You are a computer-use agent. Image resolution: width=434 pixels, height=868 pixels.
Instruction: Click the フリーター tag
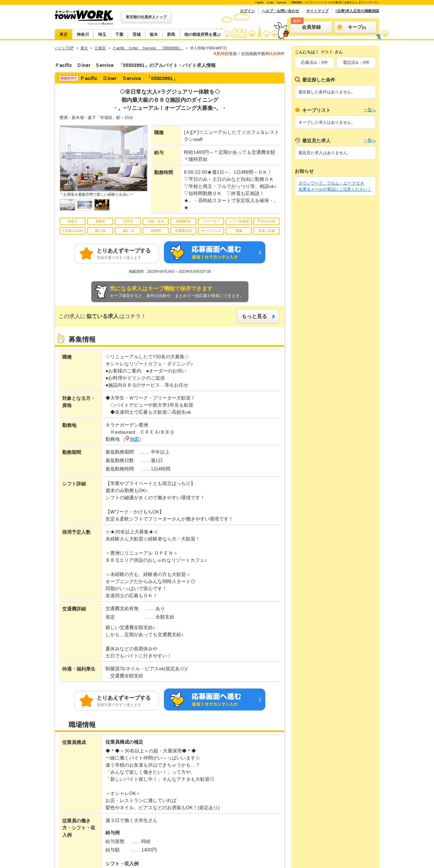pos(211,221)
